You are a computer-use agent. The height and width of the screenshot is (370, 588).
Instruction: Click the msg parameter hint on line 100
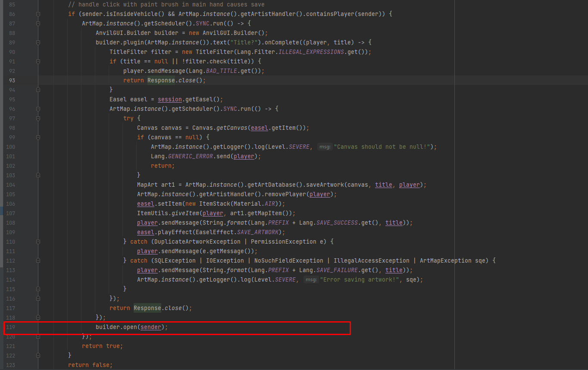click(325, 147)
